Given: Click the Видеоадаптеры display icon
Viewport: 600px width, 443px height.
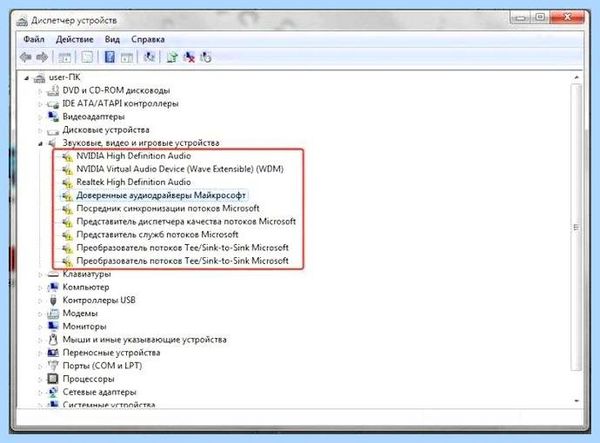Looking at the screenshot, I should (x=53, y=117).
